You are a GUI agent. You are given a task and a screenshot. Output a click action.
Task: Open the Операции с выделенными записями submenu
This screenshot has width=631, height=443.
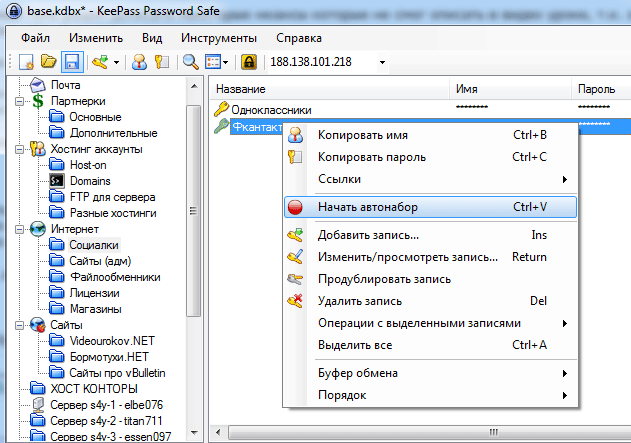coord(431,323)
